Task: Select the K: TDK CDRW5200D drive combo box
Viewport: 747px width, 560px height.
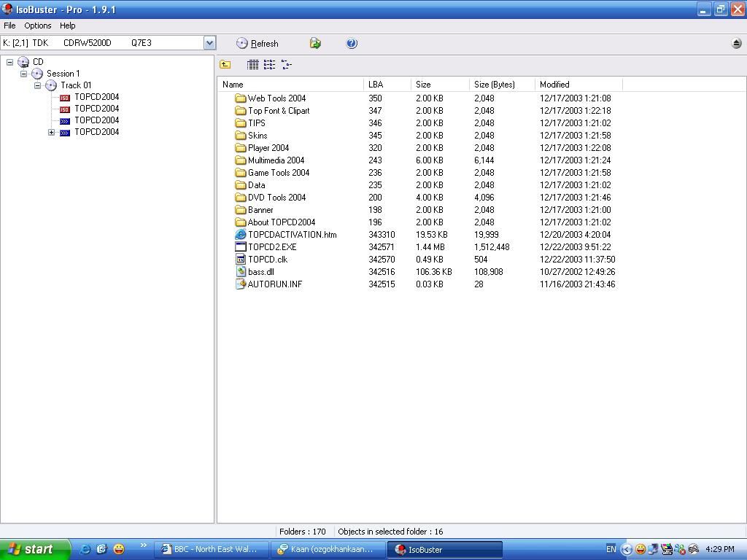Action: pos(108,43)
